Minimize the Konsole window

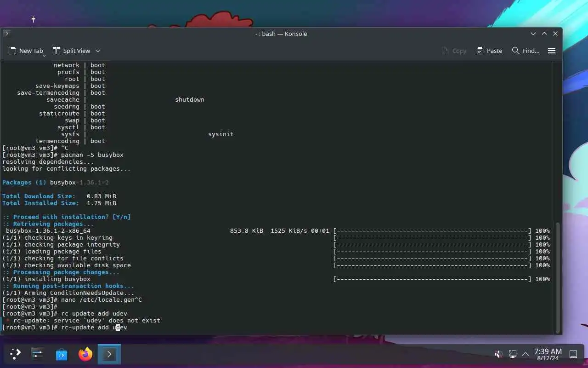533,34
